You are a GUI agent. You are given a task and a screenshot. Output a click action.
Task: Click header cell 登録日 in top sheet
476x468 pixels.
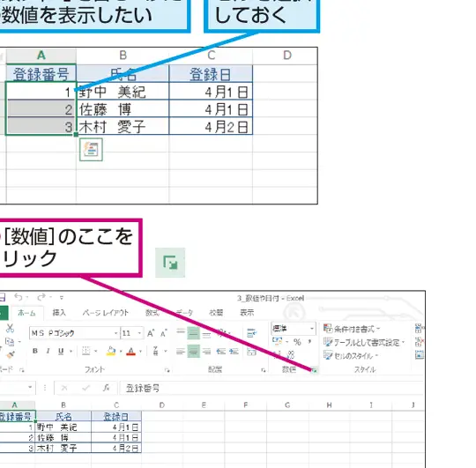click(211, 74)
